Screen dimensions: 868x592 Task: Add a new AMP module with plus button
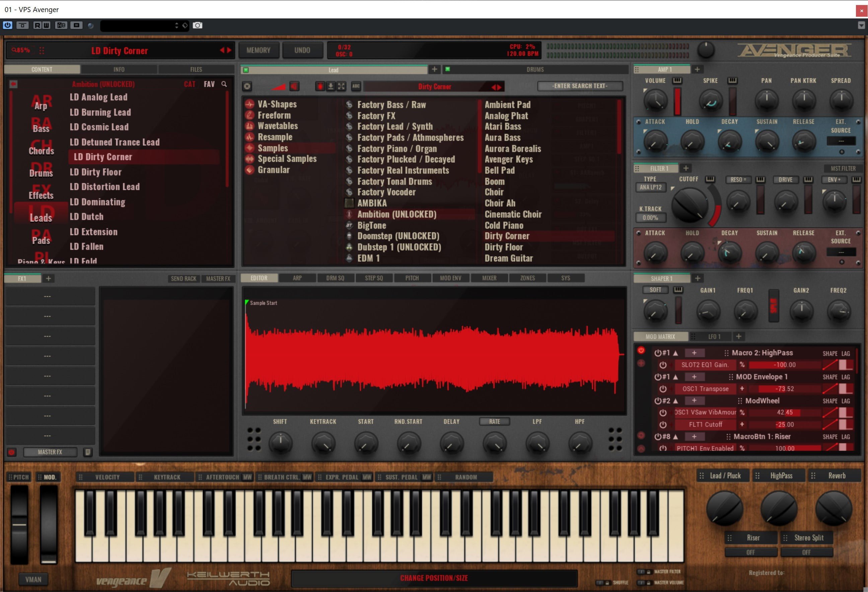697,69
